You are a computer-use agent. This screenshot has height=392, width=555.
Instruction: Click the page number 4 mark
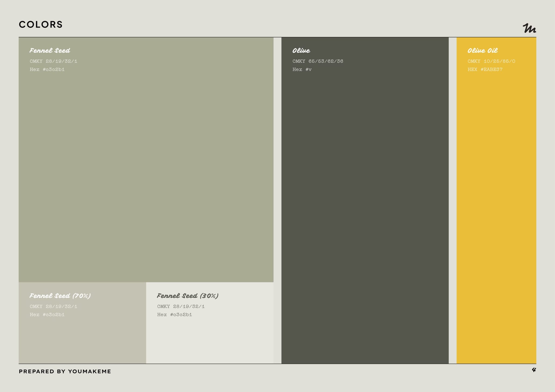coord(534,370)
